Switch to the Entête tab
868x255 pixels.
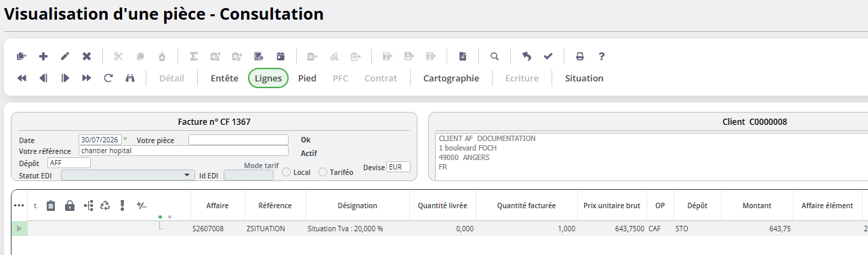pos(224,78)
